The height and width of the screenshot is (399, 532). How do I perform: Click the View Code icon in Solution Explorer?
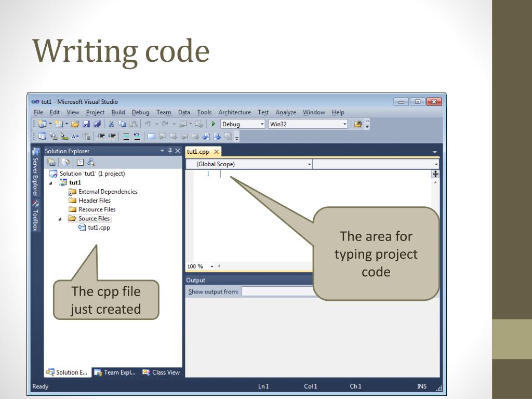pos(80,163)
